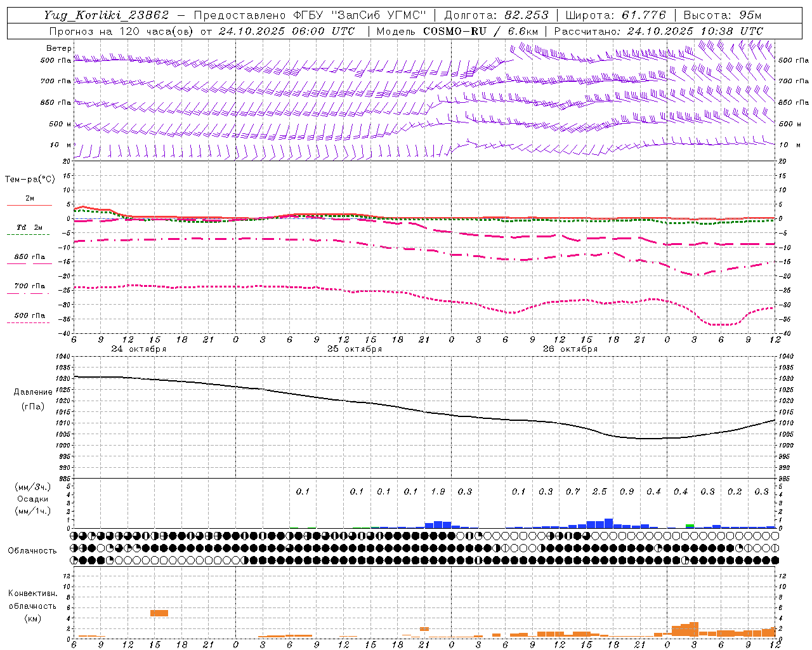812x650 pixels.
Task: Click the 0.7 precipitation amount value
Action: (x=573, y=491)
